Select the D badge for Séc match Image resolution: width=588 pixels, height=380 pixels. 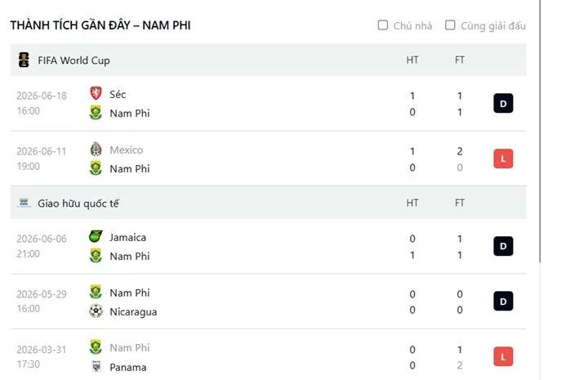[503, 103]
